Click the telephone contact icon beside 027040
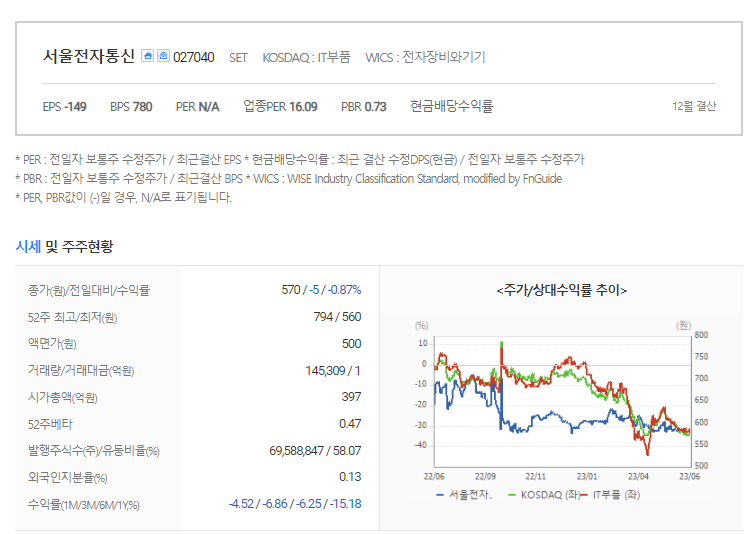The height and width of the screenshot is (534, 746). pos(163,56)
